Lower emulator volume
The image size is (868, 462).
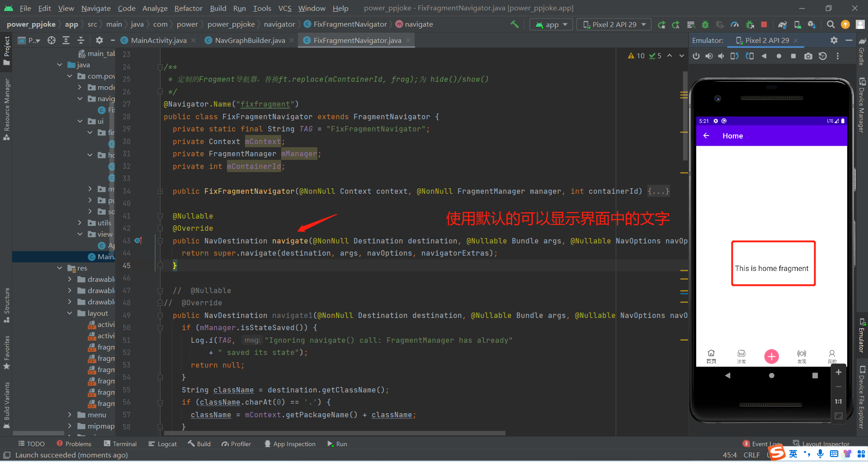click(x=722, y=56)
